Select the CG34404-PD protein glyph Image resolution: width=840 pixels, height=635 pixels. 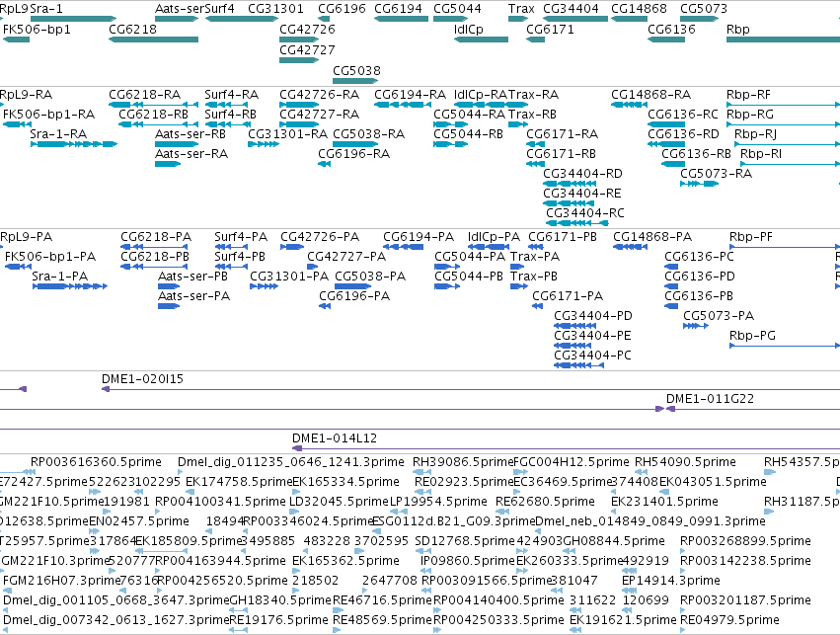pos(574,326)
